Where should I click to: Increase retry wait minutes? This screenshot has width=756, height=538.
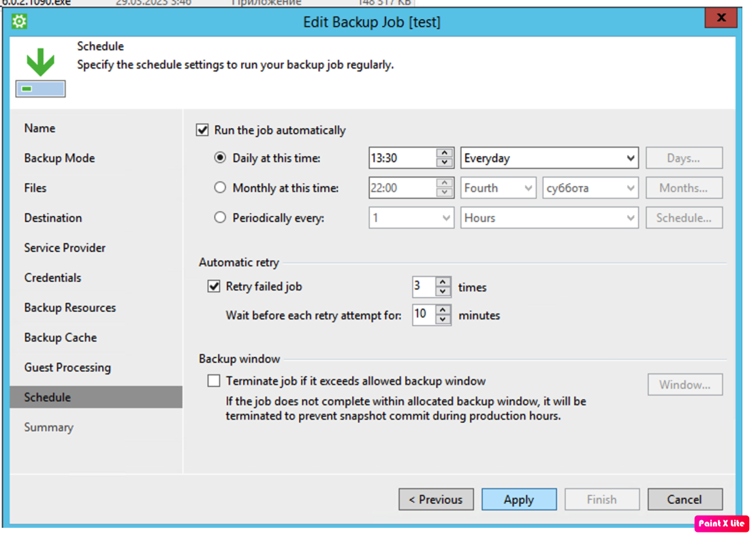(443, 310)
